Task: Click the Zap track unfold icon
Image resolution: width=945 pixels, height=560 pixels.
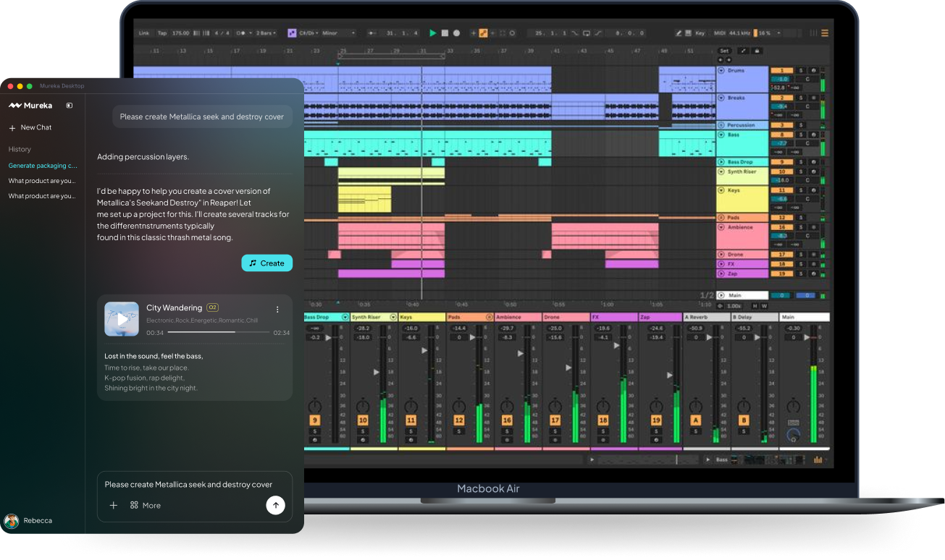Action: click(721, 273)
